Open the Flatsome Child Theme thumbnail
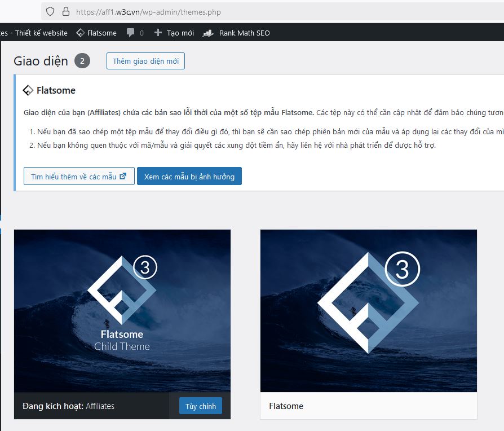Screen dimensions: 504x431 (122, 311)
